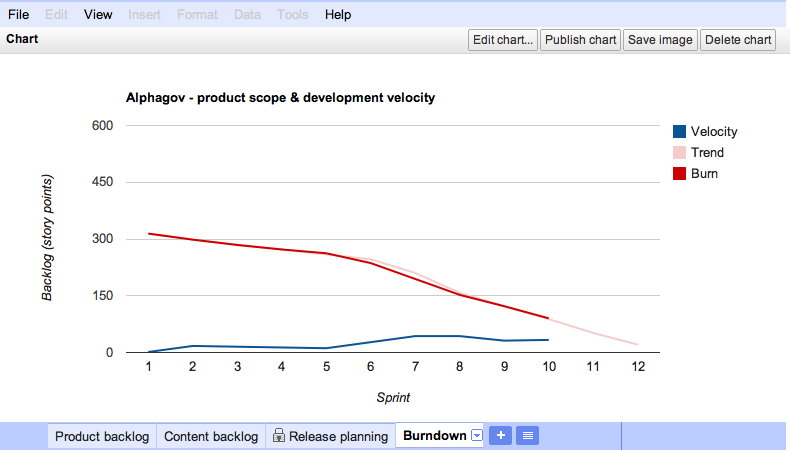Image resolution: width=790 pixels, height=450 pixels.
Task: Click the y-axis value 600
Action: point(102,125)
